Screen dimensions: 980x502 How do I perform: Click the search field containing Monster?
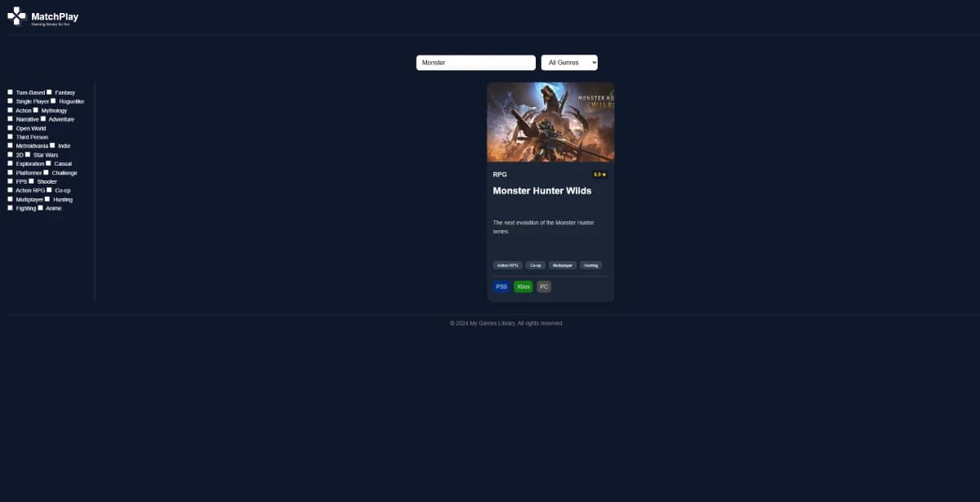tap(476, 63)
